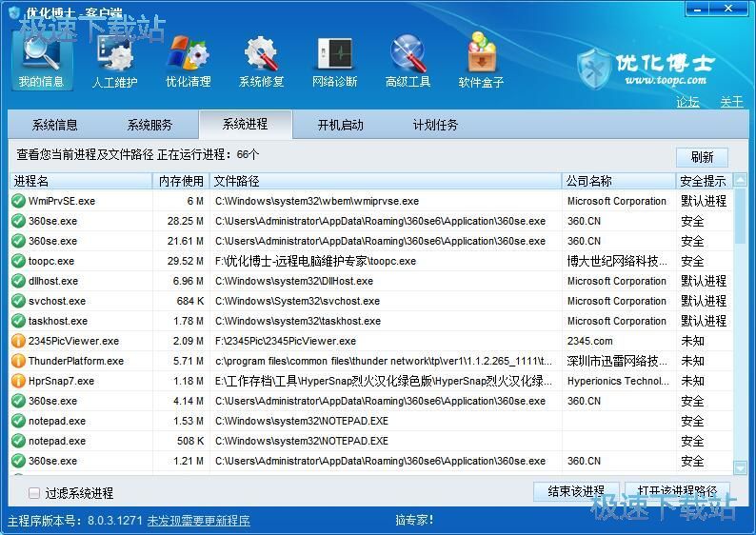Click the 1.21 M memory value
Viewport: 756px width, 535px height.
189,462
